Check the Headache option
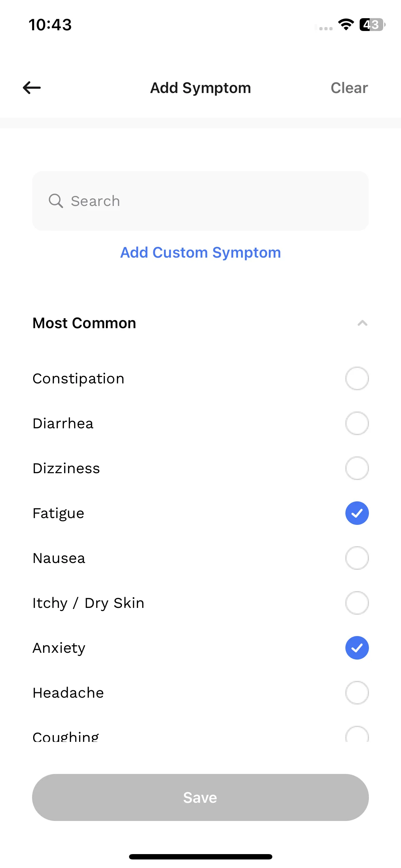Viewport: 401px width, 868px height. [357, 693]
